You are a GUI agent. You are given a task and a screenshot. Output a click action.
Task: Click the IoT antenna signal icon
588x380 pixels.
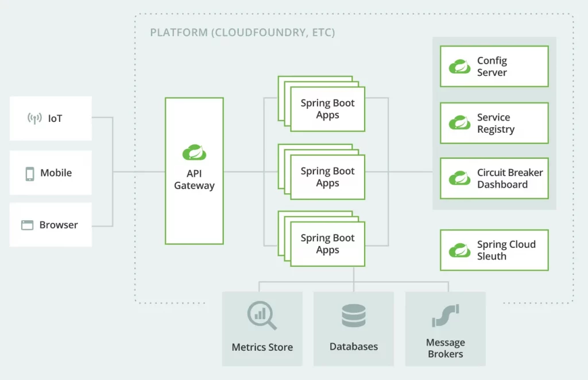[x=34, y=118]
